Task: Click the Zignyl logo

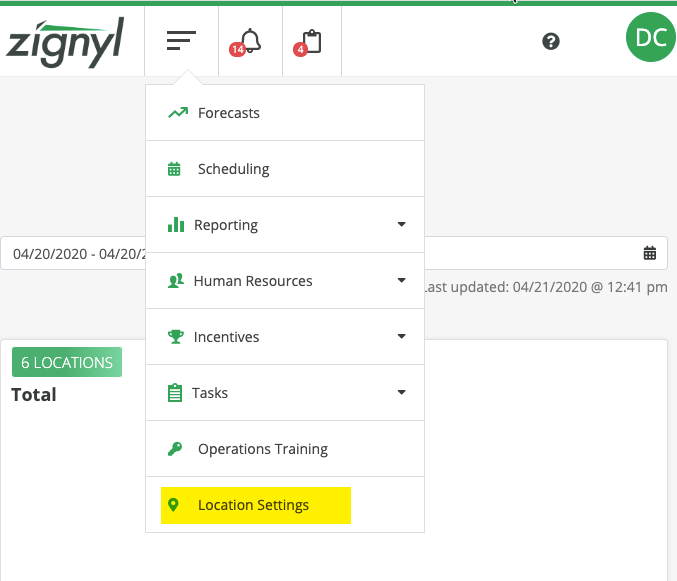Action: point(66,43)
